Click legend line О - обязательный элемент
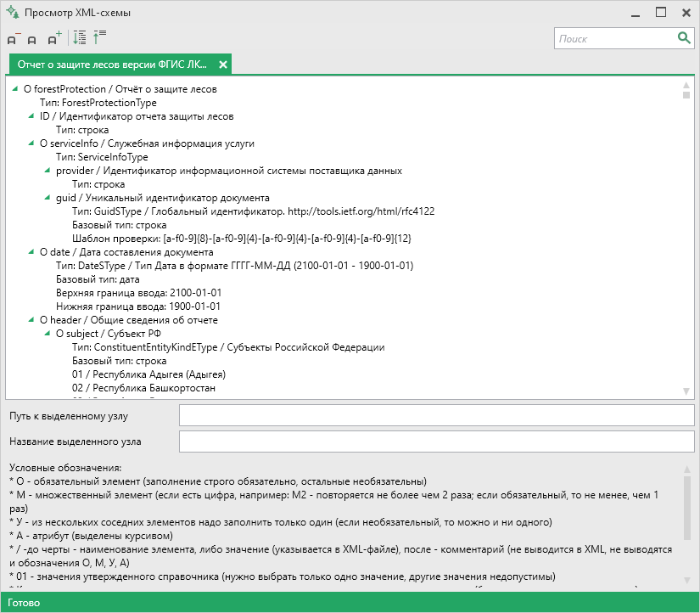The image size is (700, 613). coord(218,481)
